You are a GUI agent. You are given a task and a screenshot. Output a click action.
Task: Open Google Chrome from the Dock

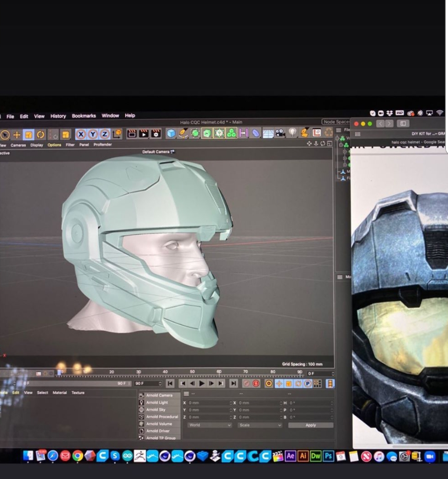[x=77, y=456]
